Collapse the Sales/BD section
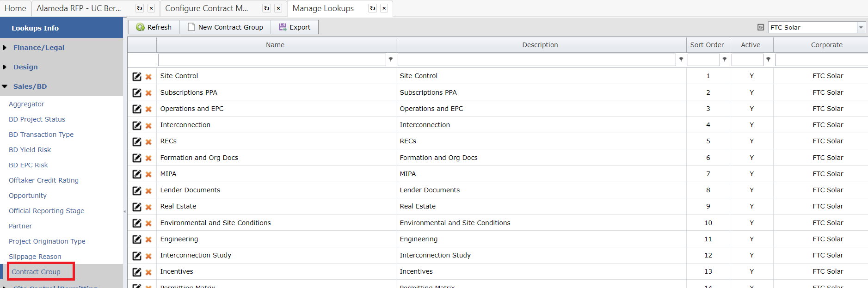Screen dimensions: 868x288 coord(5,86)
